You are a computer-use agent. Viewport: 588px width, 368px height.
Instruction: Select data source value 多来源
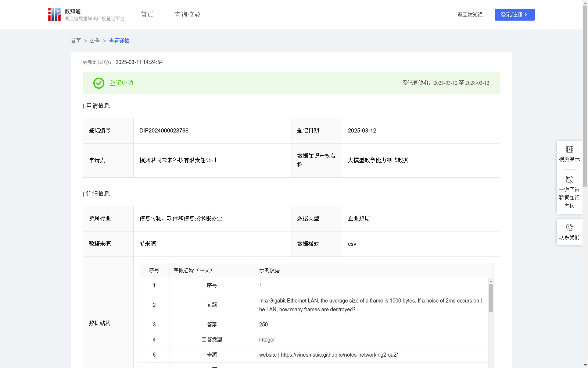tap(148, 244)
